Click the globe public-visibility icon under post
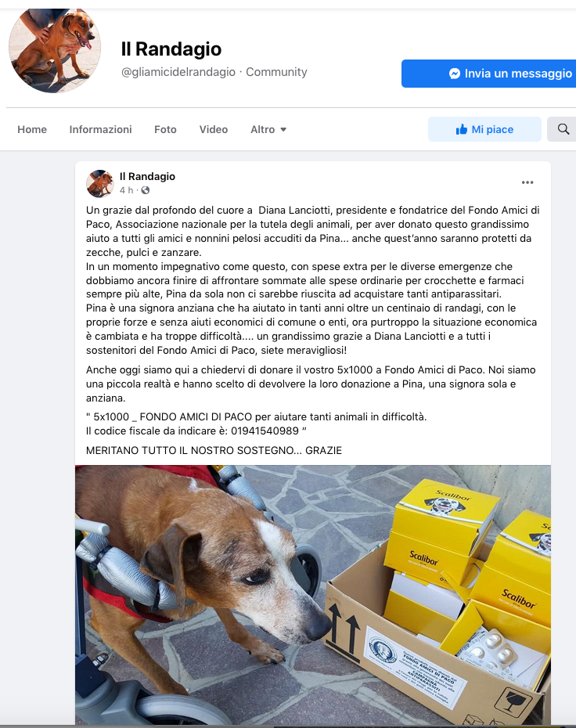This screenshot has width=576, height=728. [x=146, y=190]
